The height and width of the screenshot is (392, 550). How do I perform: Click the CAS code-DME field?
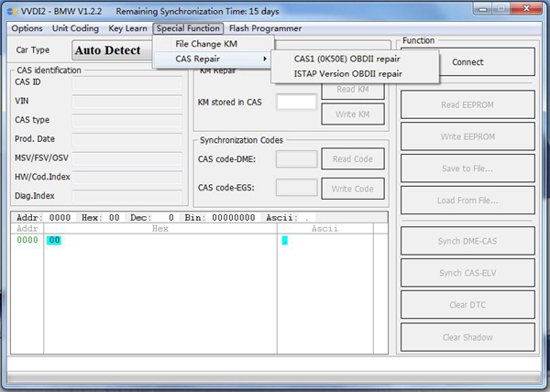[x=296, y=159]
